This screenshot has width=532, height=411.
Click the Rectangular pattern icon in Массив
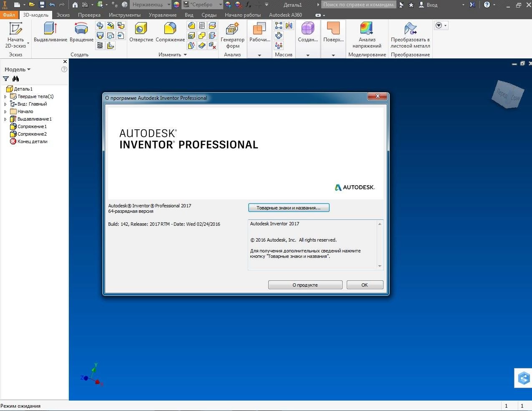click(279, 26)
